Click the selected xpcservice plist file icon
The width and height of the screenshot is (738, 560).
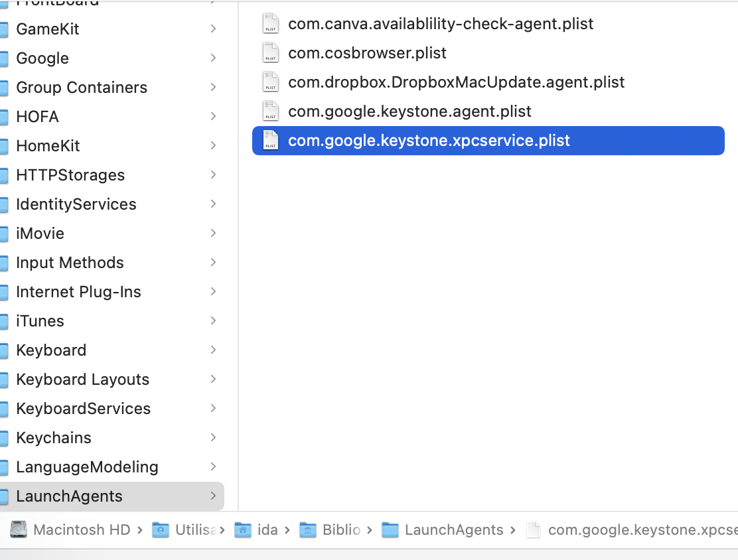point(270,141)
